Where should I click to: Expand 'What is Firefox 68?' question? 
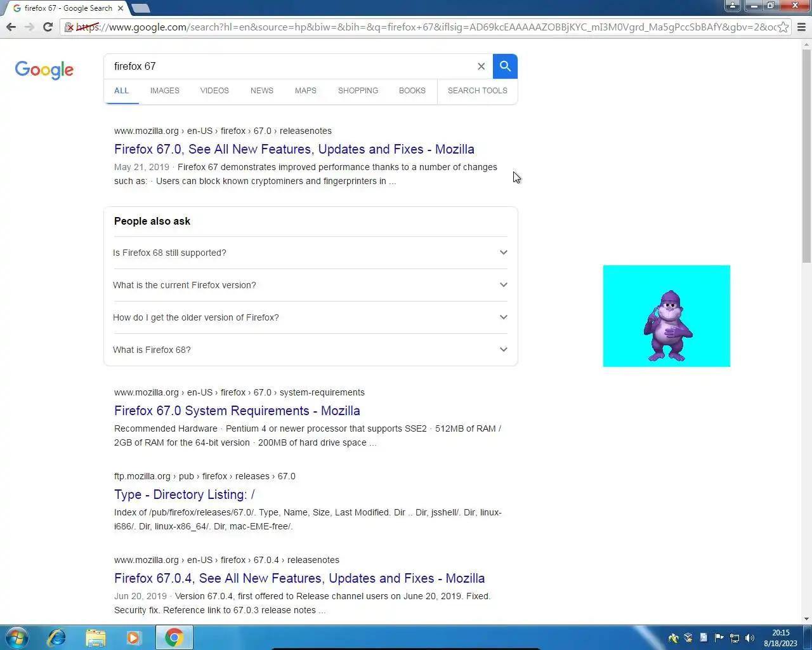pos(311,350)
